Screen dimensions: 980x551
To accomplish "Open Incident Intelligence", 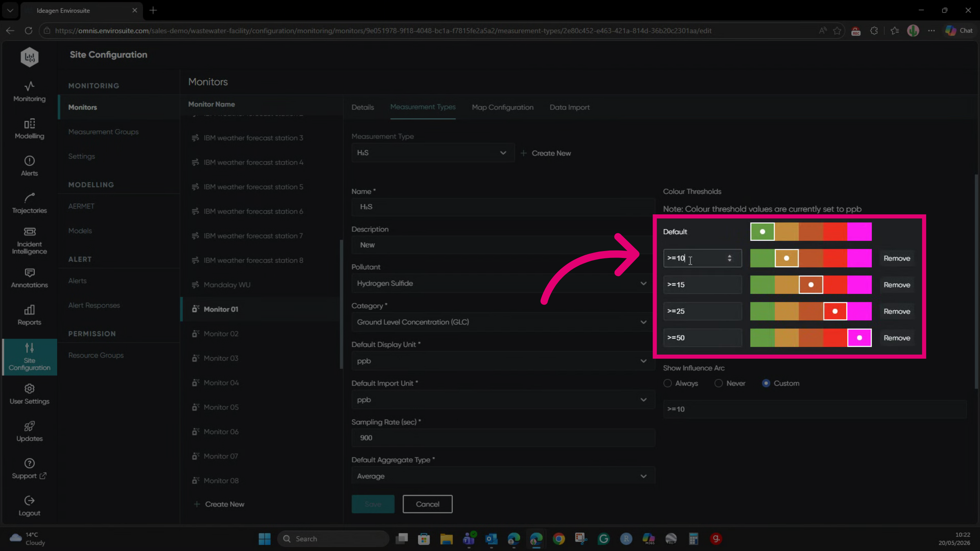I will (29, 241).
